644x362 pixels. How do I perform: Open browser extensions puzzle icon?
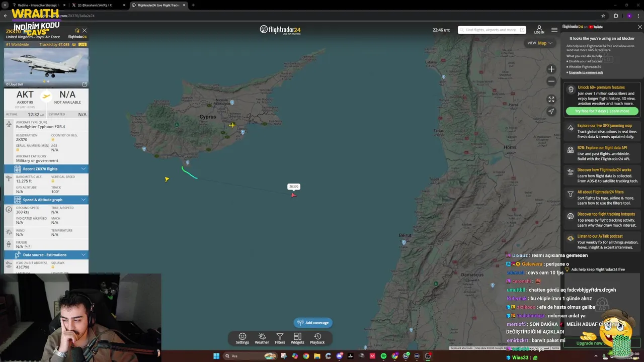(616, 16)
